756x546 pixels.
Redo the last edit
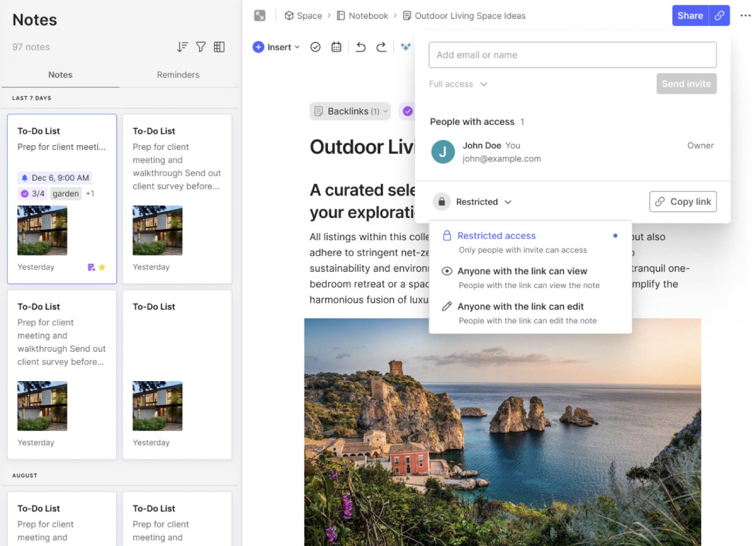381,47
